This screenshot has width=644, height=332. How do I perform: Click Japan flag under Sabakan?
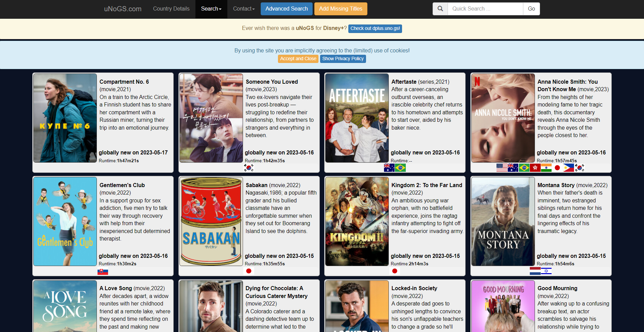(249, 271)
